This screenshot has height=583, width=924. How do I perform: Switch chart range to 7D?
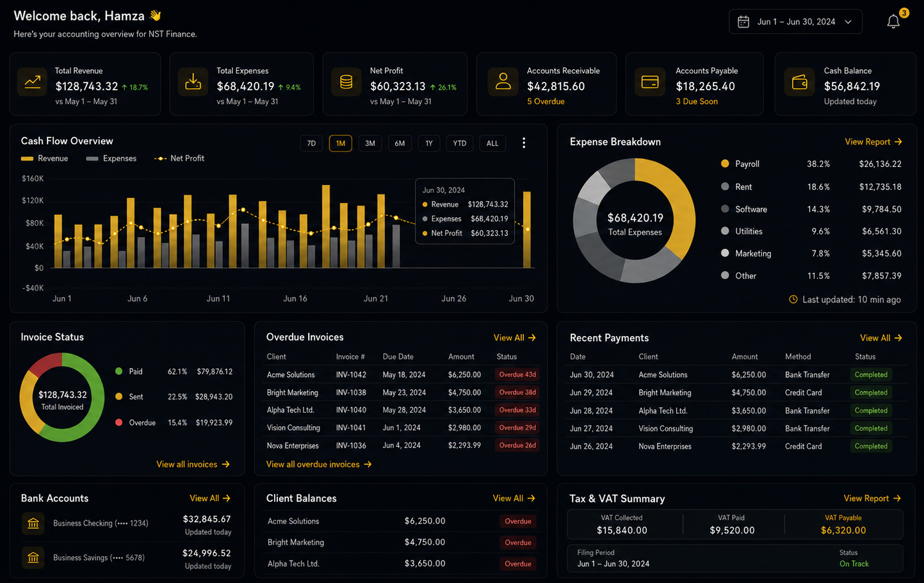[x=311, y=143]
